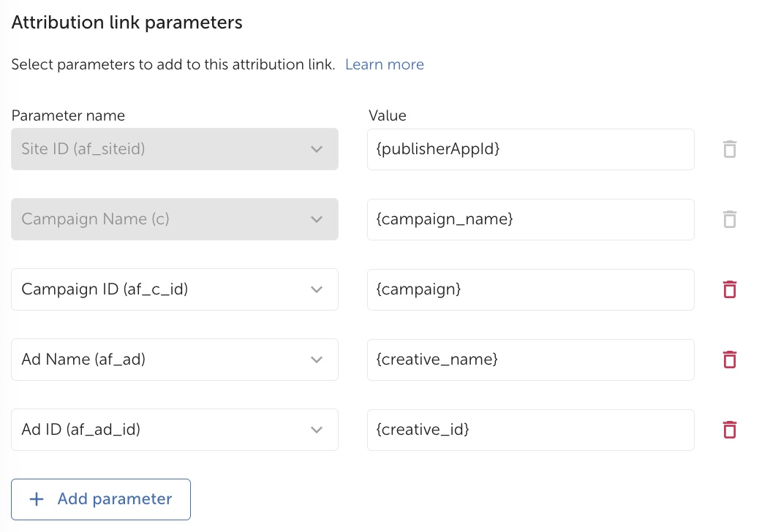
Task: Expand the Ad Name (af_ad) parameter dropdown
Action: click(x=174, y=360)
